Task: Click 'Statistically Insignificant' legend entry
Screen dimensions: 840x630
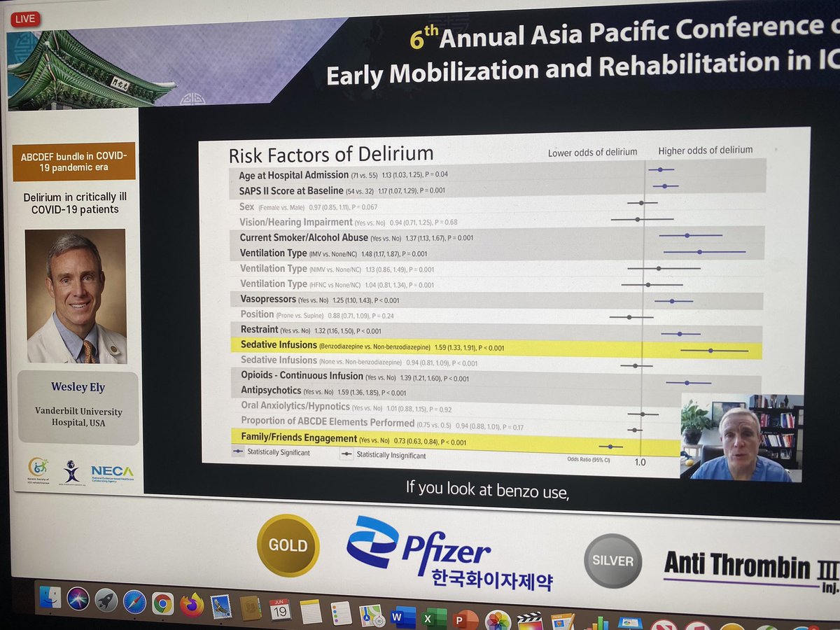Action: 383,455
